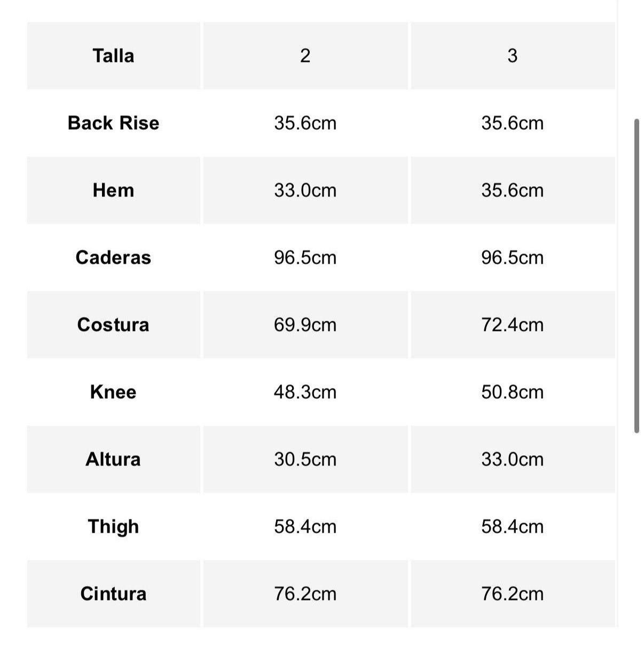
Task: Click the Cintura row label
Action: point(113,594)
